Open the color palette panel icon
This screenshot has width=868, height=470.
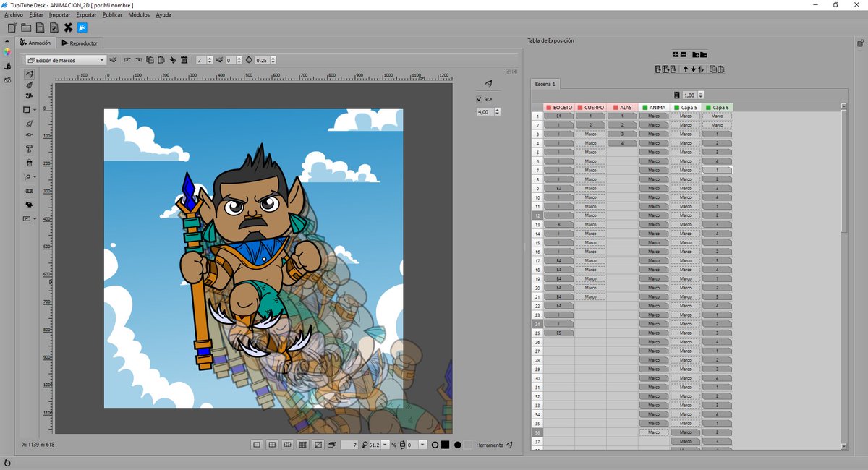tap(7, 52)
